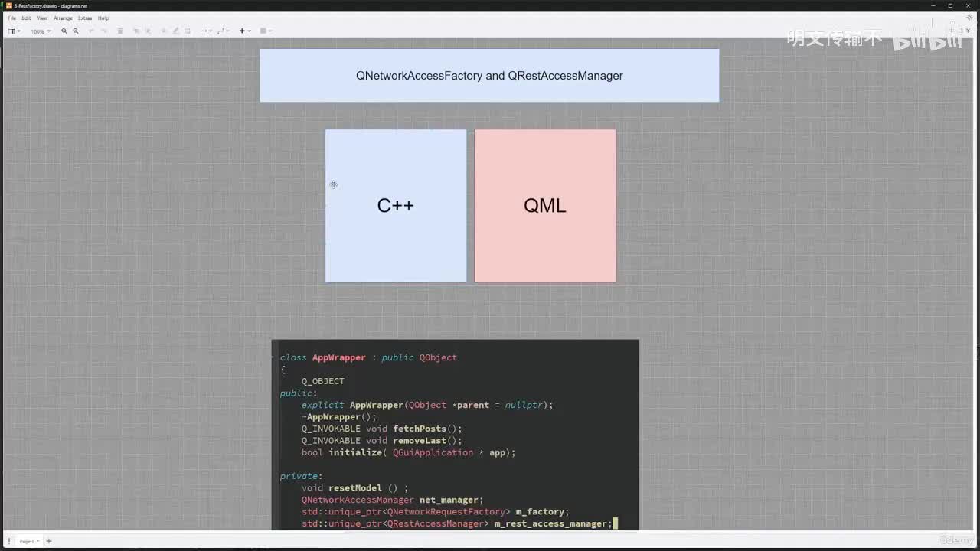Click the shadow toggle icon in toolbar
The height and width of the screenshot is (551, 980).
pos(188,31)
